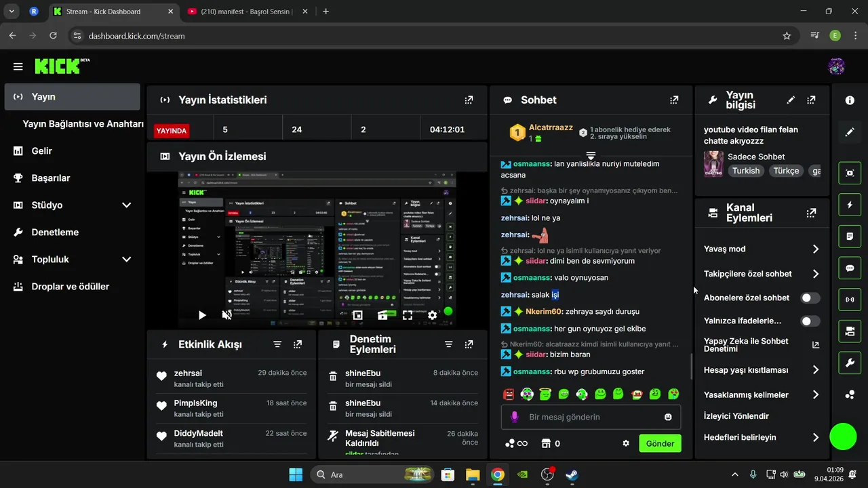Pop out the Yayın bilgisi panel

811,100
